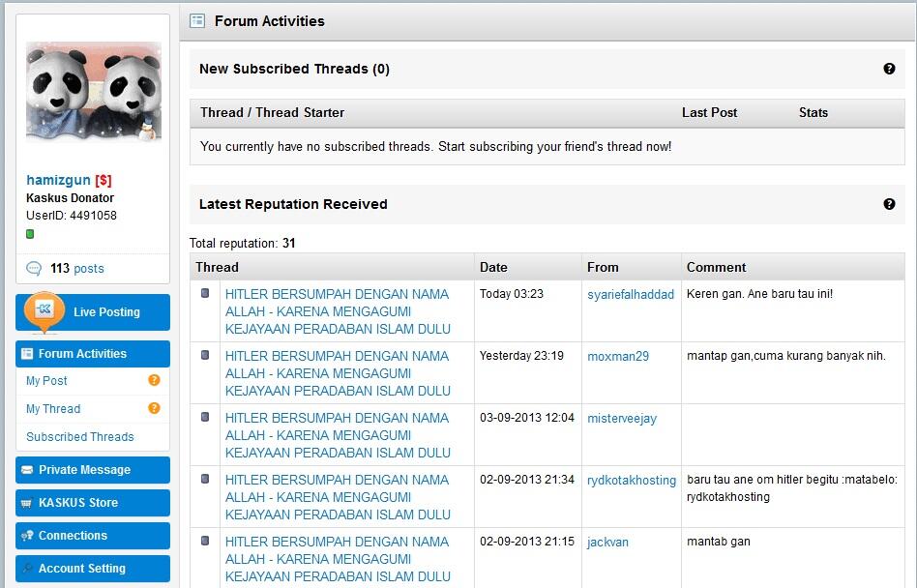Open My Post page
Image resolution: width=917 pixels, height=588 pixels.
click(x=46, y=381)
